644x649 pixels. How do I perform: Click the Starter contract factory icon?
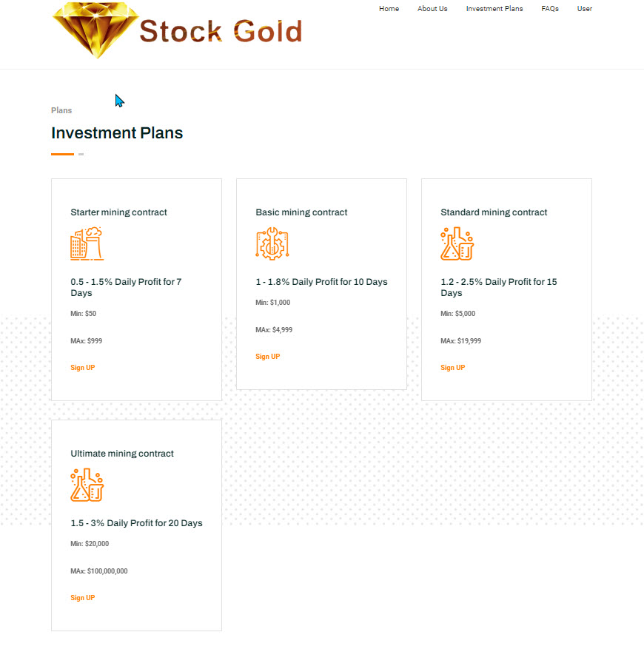coord(87,243)
